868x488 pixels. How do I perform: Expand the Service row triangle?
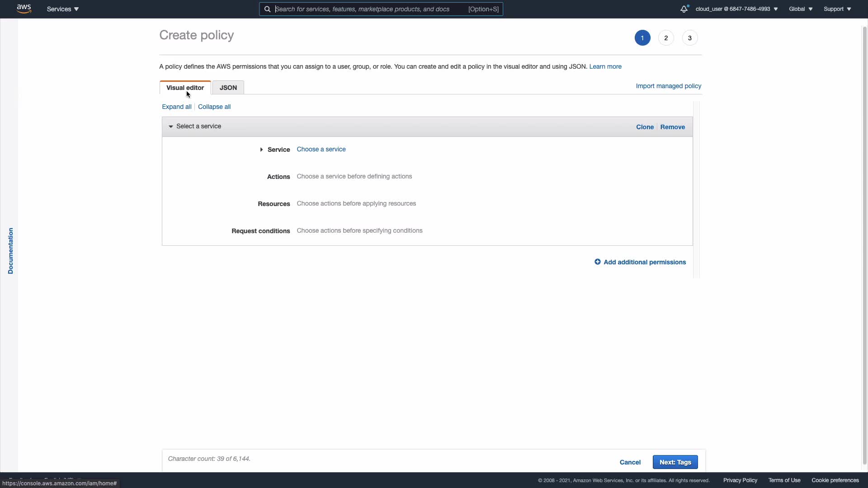261,150
